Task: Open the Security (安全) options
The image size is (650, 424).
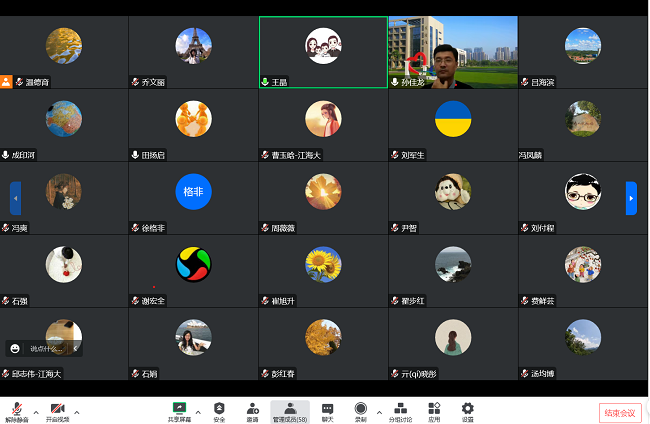Action: (219, 409)
